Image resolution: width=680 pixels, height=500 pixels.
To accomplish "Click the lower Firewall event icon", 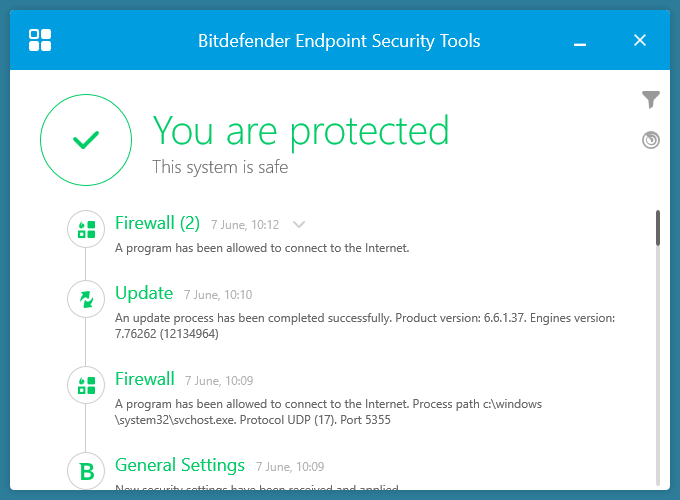I will click(86, 384).
